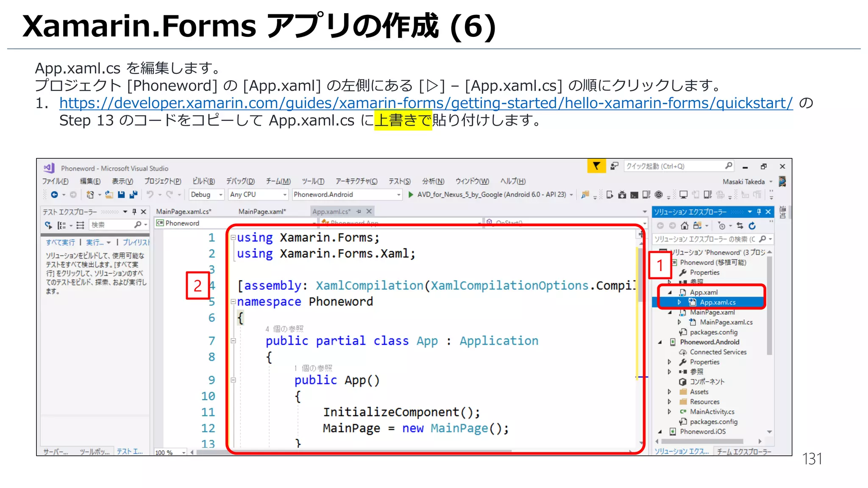Collapse the class App code region

tap(233, 341)
